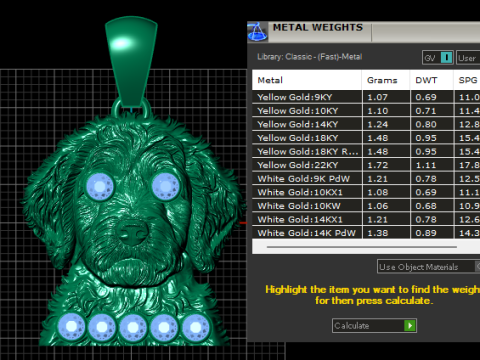Click the DWT column header

point(431,80)
